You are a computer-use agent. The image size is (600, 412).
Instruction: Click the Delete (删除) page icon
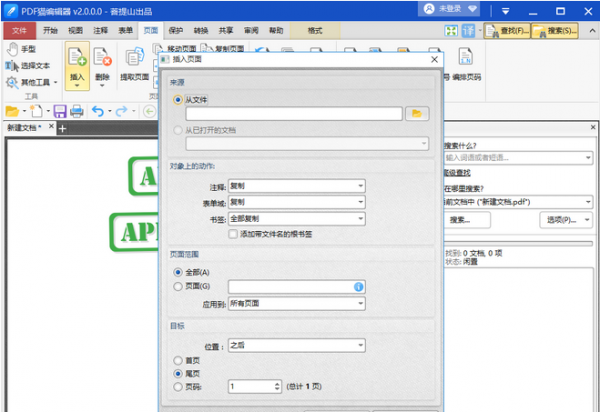[x=103, y=62]
